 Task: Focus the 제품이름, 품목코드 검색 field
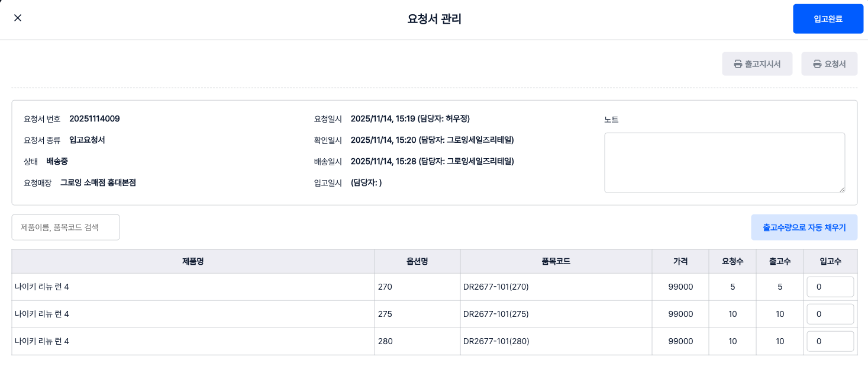click(66, 227)
